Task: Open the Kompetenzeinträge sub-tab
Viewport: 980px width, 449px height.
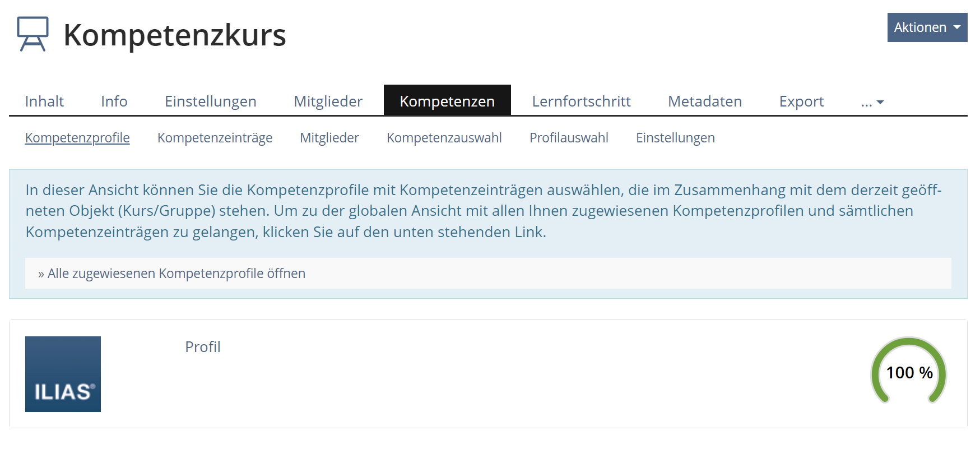Action: tap(215, 138)
